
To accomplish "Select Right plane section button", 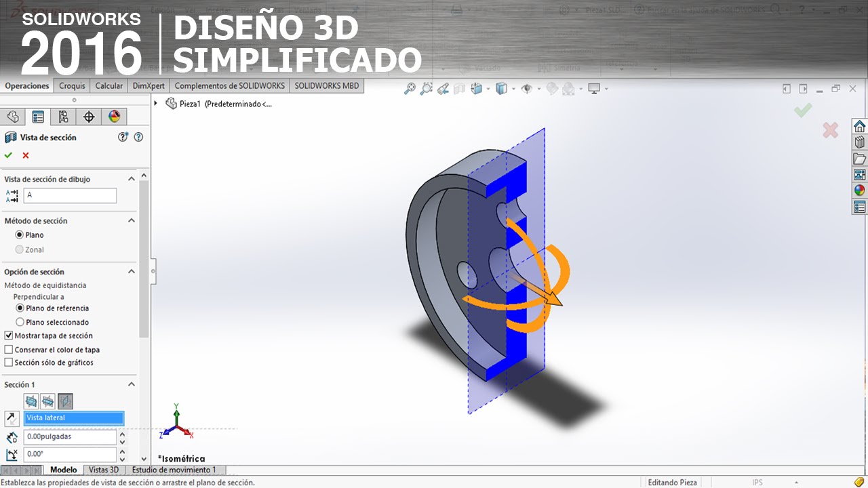I will pyautogui.click(x=65, y=401).
